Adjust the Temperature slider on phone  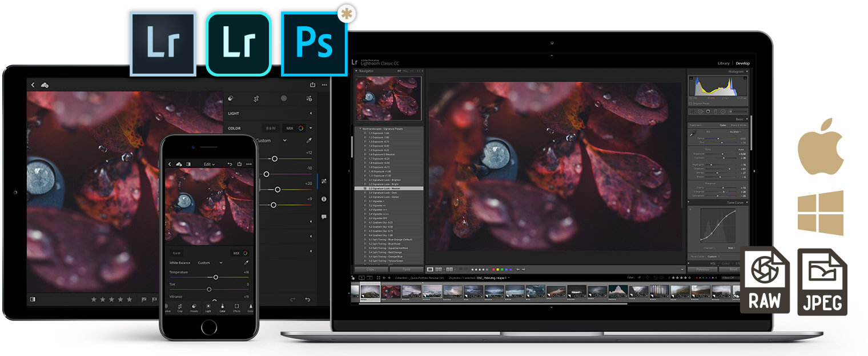click(x=215, y=277)
